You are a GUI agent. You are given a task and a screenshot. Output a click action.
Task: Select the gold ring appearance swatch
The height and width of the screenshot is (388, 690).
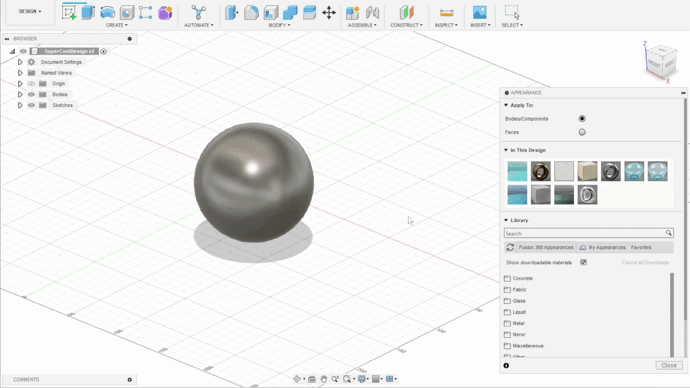[540, 171]
